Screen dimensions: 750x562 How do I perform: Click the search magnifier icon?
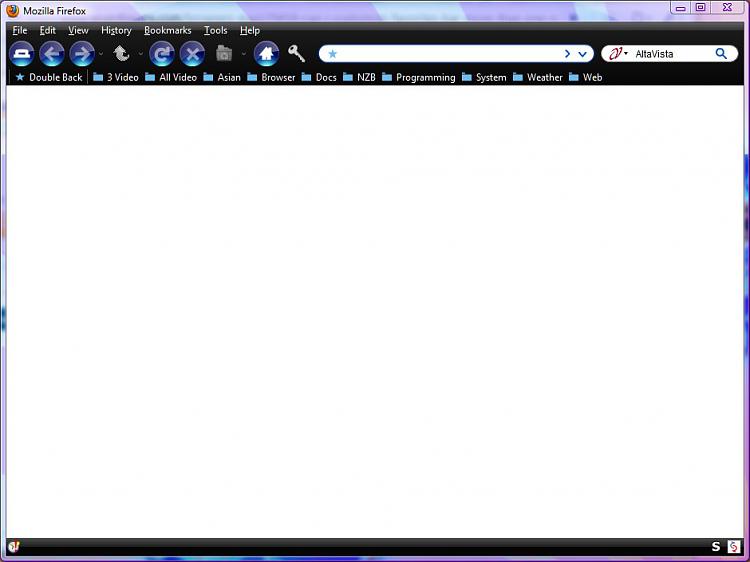click(x=721, y=54)
